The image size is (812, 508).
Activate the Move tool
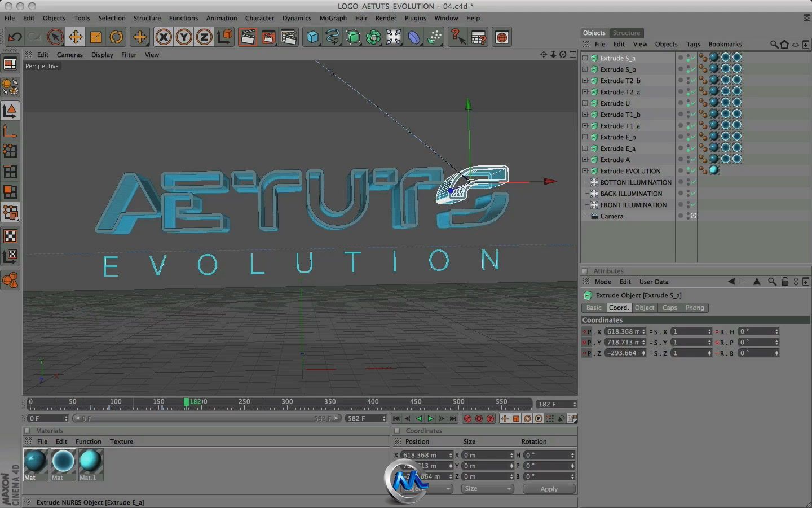tap(75, 37)
